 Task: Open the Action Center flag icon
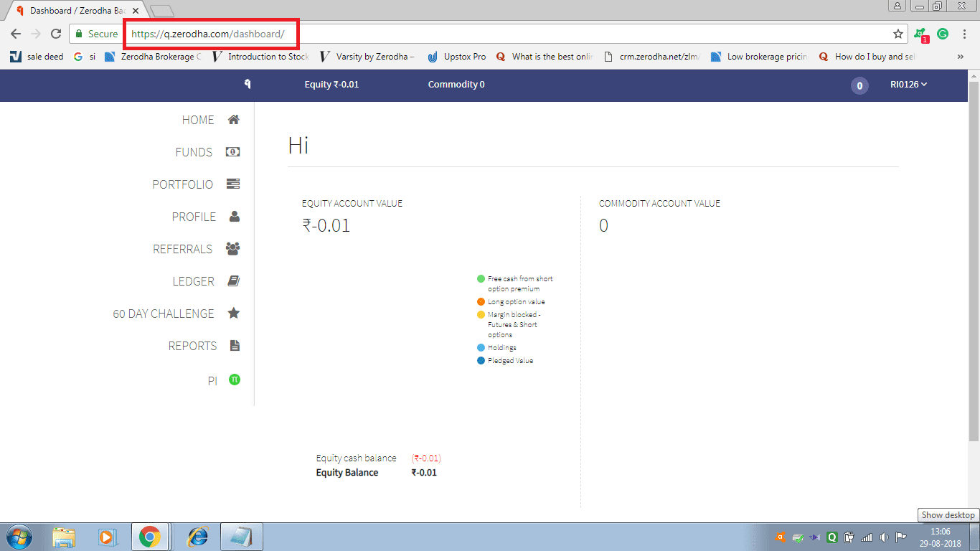[901, 537]
